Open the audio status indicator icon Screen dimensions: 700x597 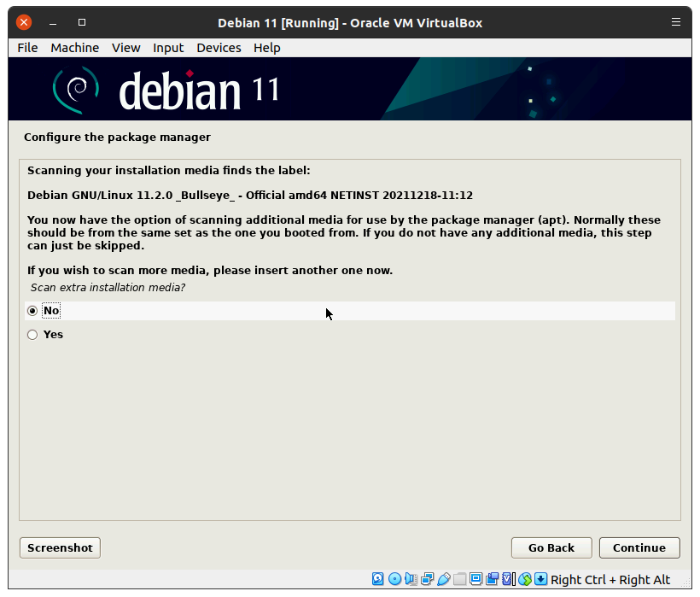[411, 579]
